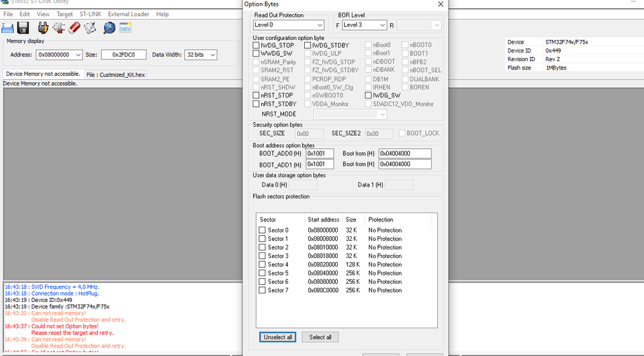Click log line Device family STM32F74x/F75x
This screenshot has width=644, height=356.
click(57, 307)
